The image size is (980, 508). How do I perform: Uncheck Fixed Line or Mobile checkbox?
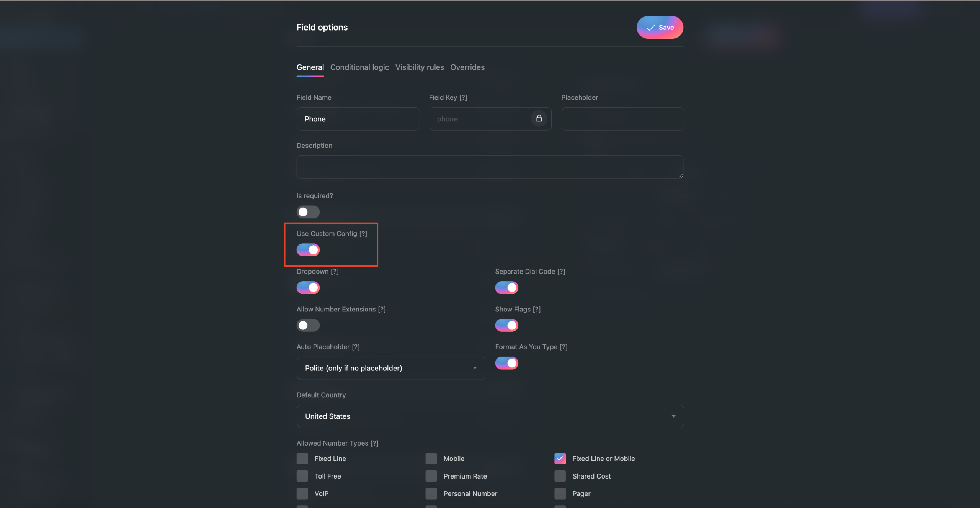560,459
